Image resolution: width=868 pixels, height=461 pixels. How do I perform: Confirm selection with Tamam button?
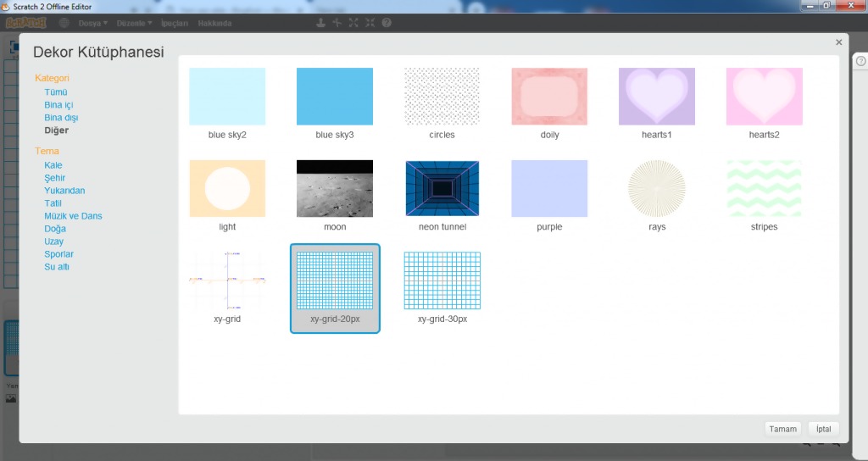pyautogui.click(x=782, y=429)
